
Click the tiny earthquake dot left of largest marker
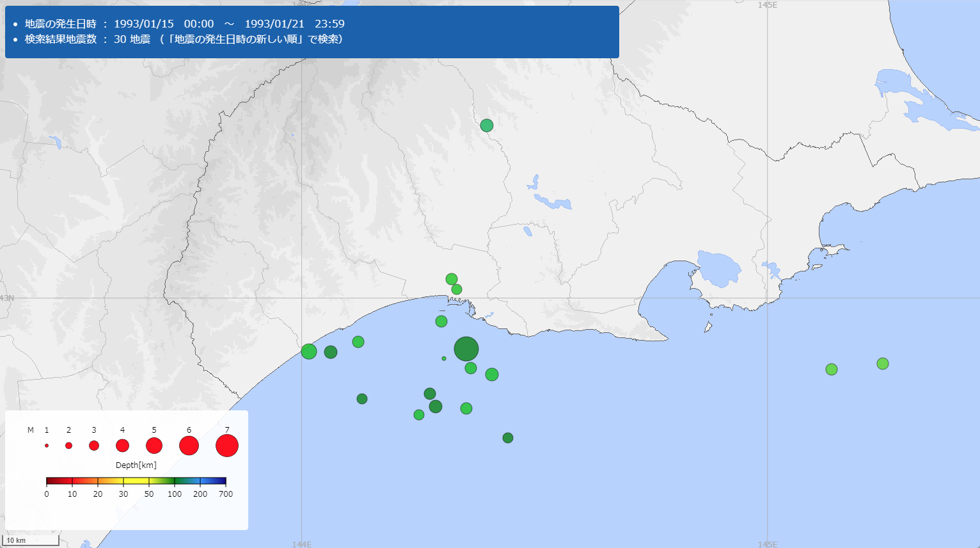(x=444, y=359)
